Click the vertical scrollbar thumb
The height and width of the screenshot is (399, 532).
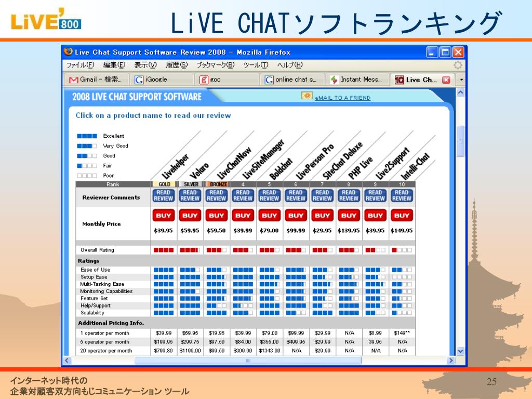click(x=460, y=141)
